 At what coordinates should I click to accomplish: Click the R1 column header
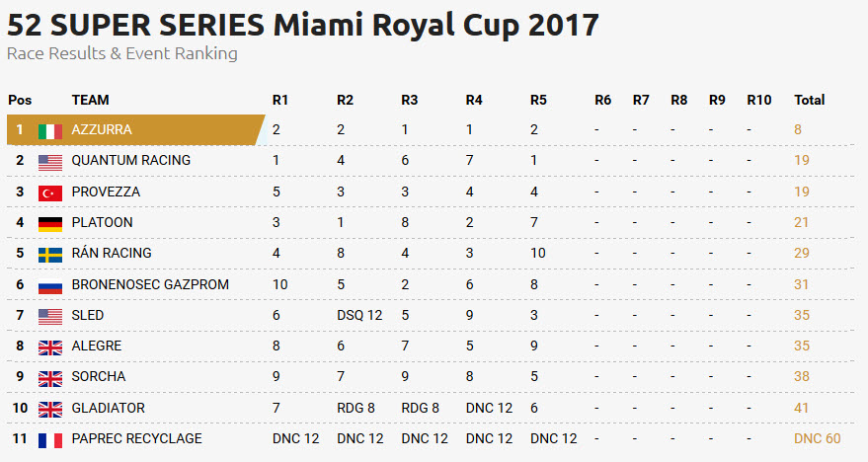coord(280,100)
